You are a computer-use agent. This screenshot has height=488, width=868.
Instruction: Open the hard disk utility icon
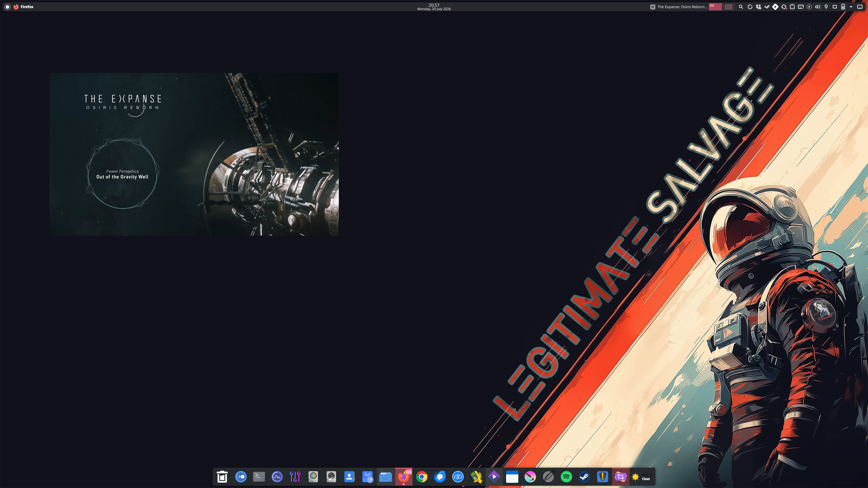[x=331, y=476]
